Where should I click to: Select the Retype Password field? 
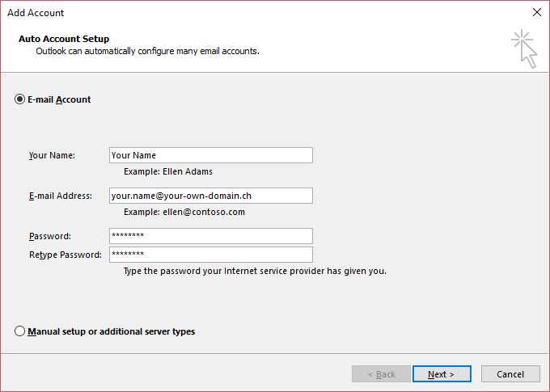click(x=211, y=255)
